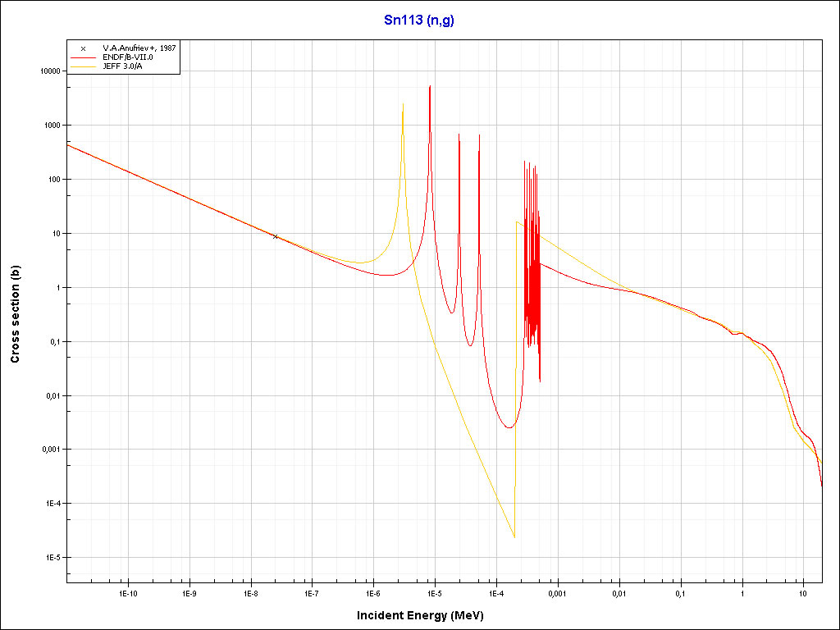The height and width of the screenshot is (630, 840).
Task: Click the 10000 tick label on the y-axis
Action: click(x=48, y=71)
